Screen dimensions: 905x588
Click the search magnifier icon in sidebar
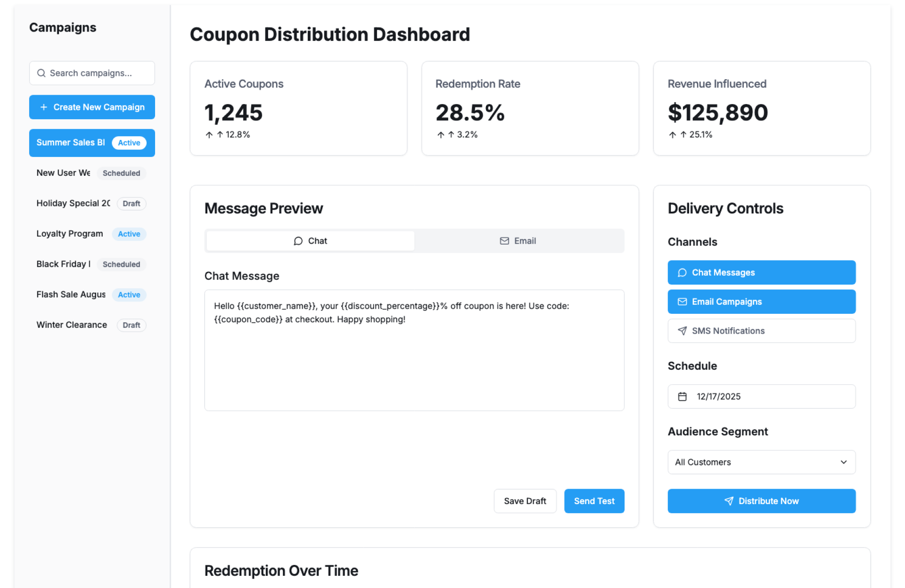coord(41,73)
